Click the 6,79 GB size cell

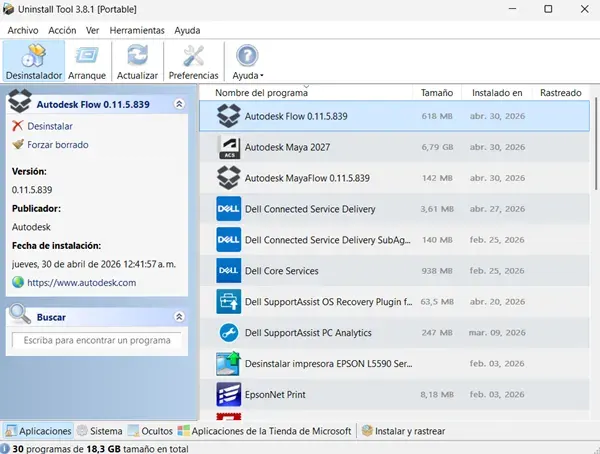pos(437,147)
